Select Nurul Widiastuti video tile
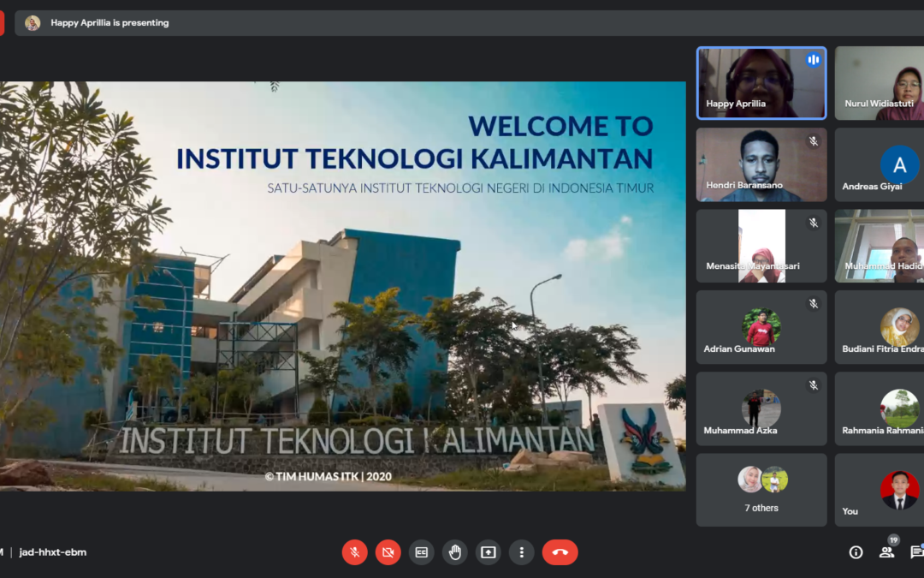Screen dimensions: 924x578 coord(880,83)
